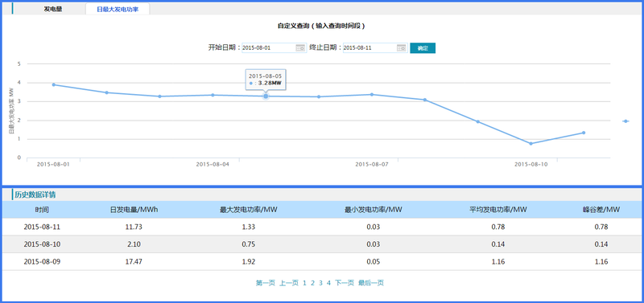Click the 17.47 daily generation value

[x=134, y=261]
